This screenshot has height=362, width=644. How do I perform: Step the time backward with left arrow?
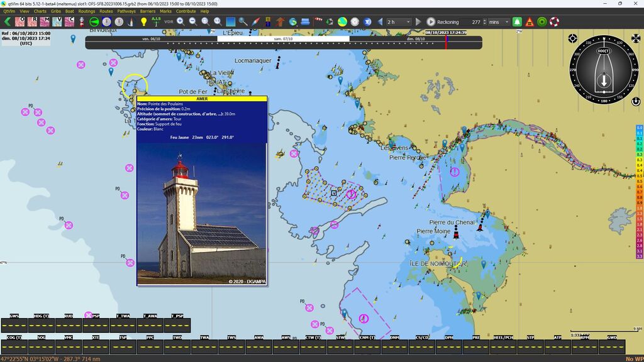point(380,22)
